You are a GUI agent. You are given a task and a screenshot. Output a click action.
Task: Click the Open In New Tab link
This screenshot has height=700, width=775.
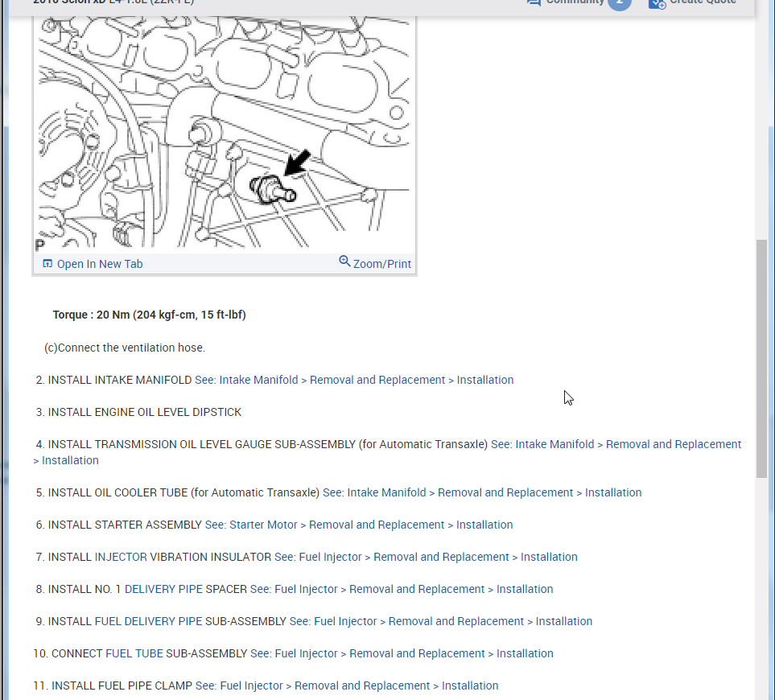[100, 264]
